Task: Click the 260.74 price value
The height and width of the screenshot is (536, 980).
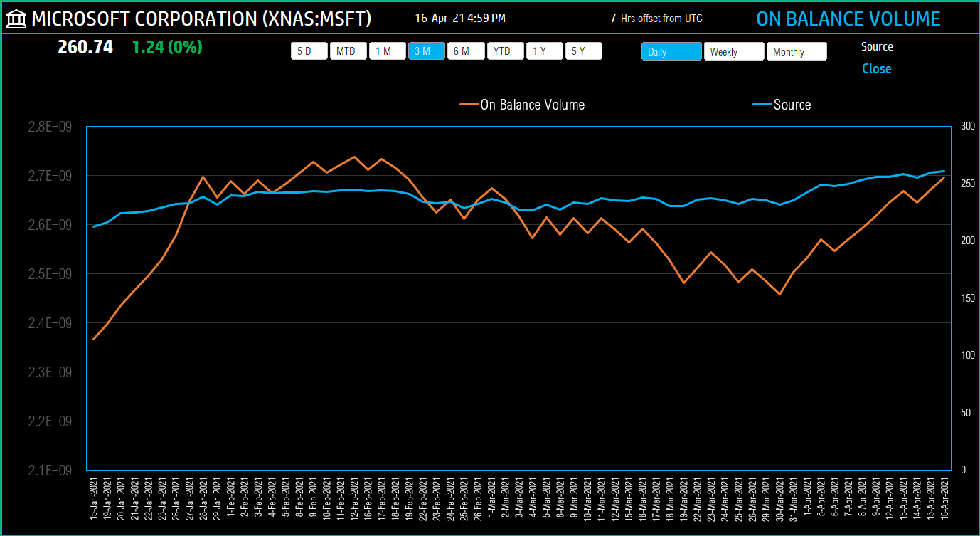Action: point(85,48)
